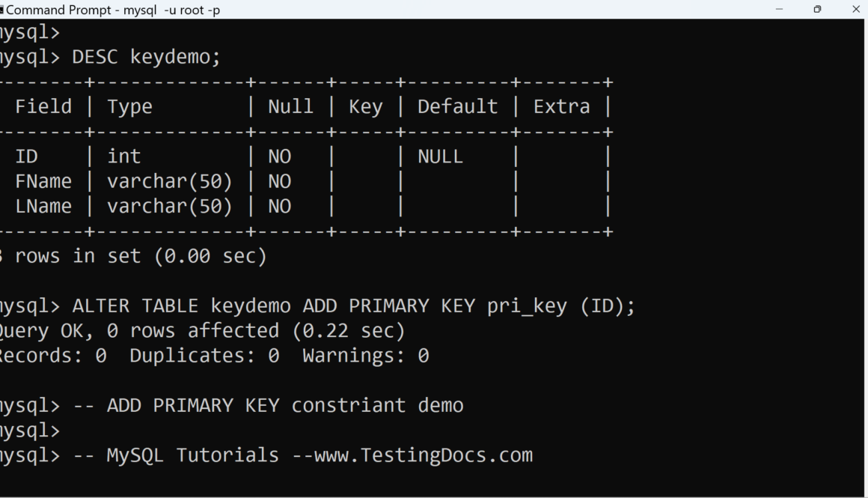Viewport: 868px width, 498px height.
Task: Click the 'FName' field name
Action: 43,181
